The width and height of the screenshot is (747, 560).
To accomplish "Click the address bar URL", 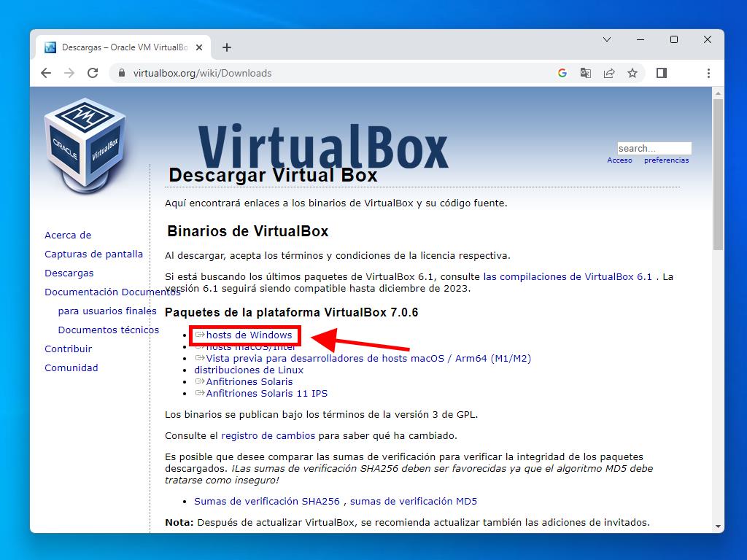I will 202,73.
